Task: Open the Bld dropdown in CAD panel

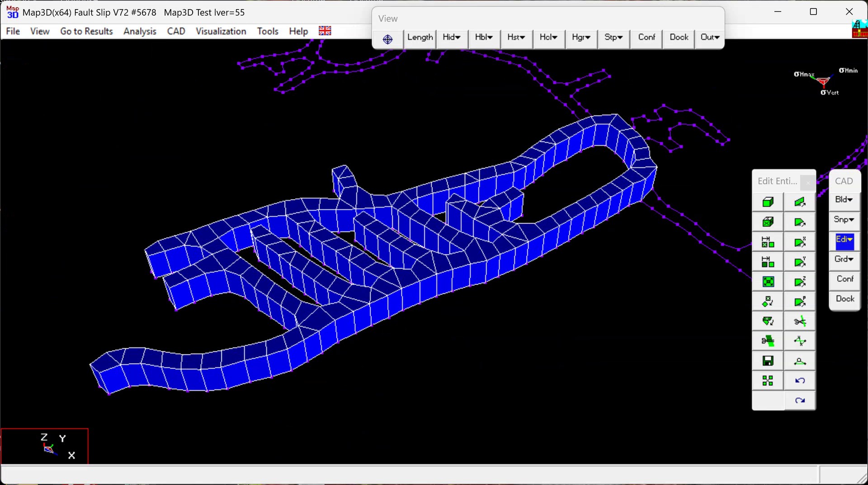Action: (x=844, y=200)
